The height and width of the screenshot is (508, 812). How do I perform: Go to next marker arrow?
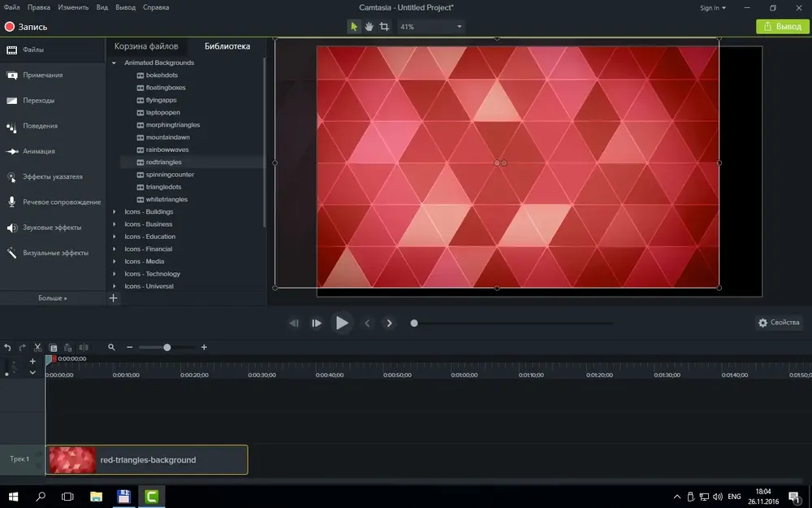(x=390, y=323)
